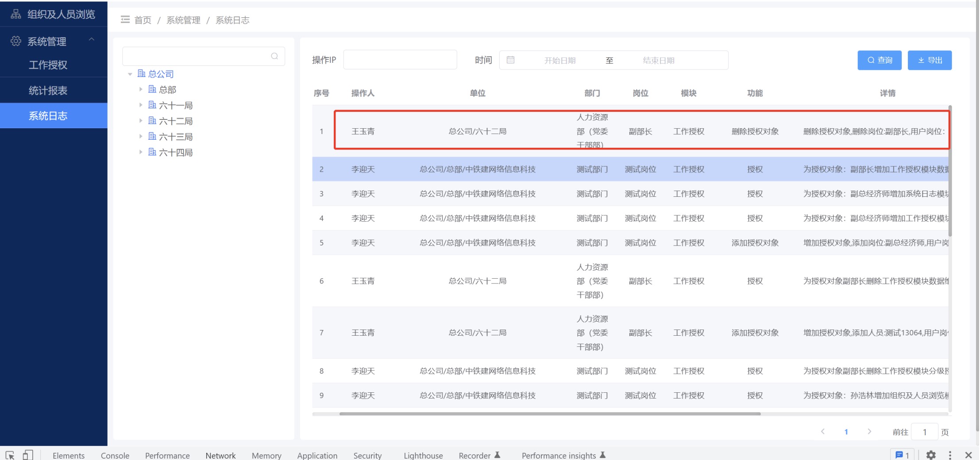Select log row 2 by 李迎天
980x460 pixels.
pos(630,169)
